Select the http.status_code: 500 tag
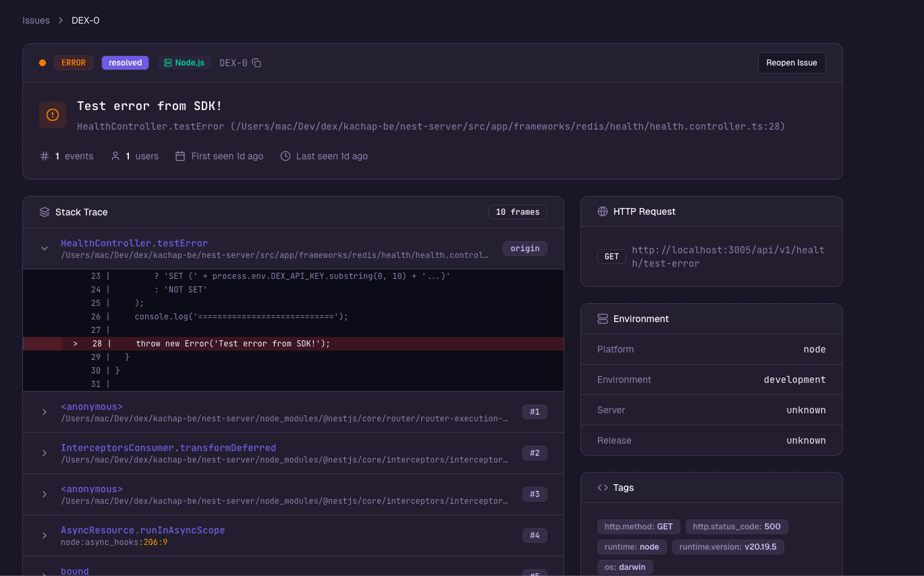This screenshot has height=576, width=924. (x=736, y=527)
